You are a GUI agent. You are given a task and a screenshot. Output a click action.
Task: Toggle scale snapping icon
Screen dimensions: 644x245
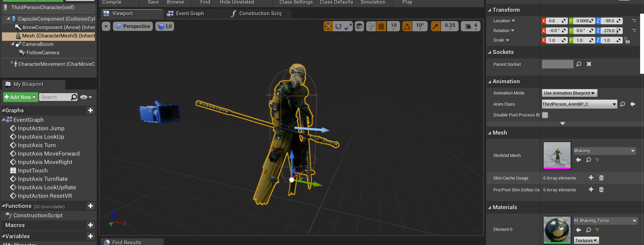point(436,26)
